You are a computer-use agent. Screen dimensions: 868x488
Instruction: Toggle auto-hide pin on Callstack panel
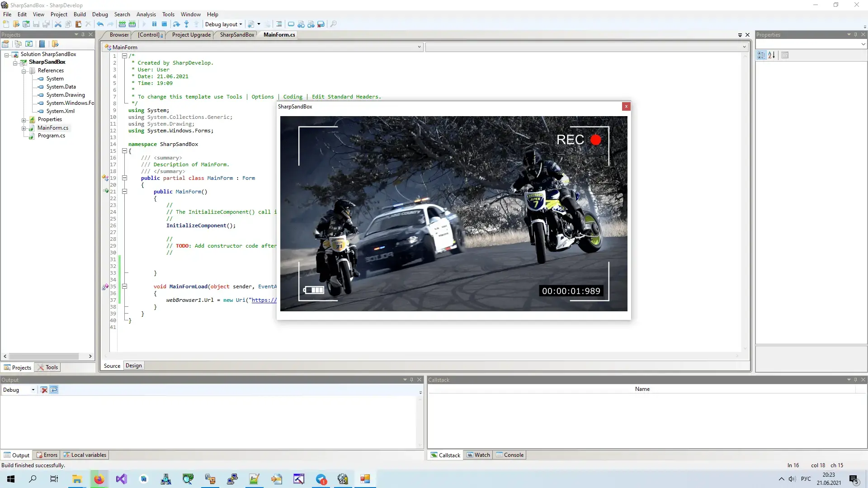(x=856, y=380)
